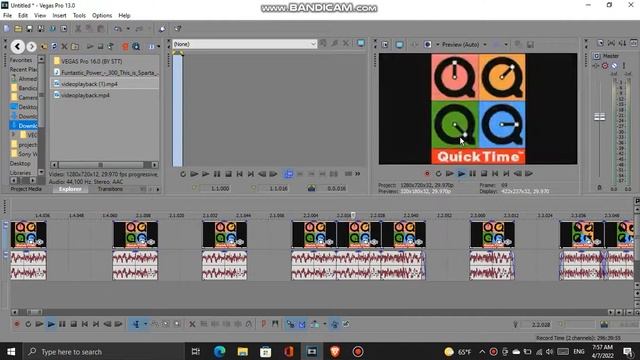The image size is (640, 360).
Task: Open the undo history dropdown arrow
Action: (x=128, y=29)
